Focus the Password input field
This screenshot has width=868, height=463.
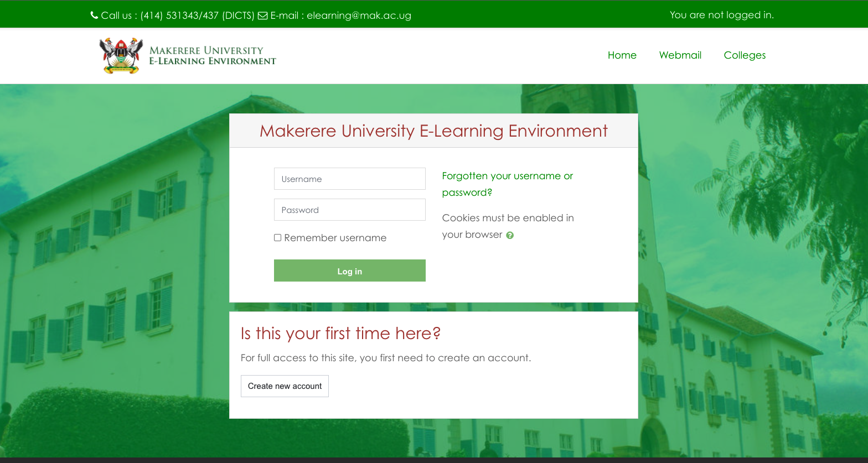(350, 210)
